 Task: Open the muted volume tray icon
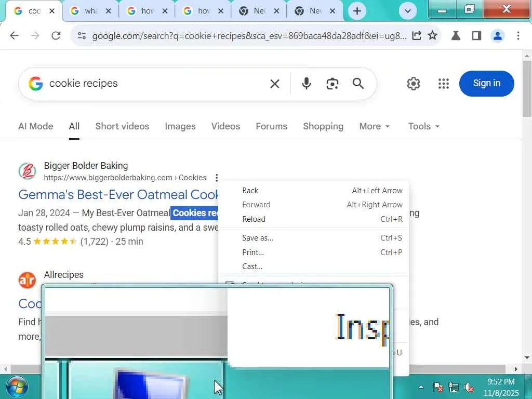click(x=469, y=387)
